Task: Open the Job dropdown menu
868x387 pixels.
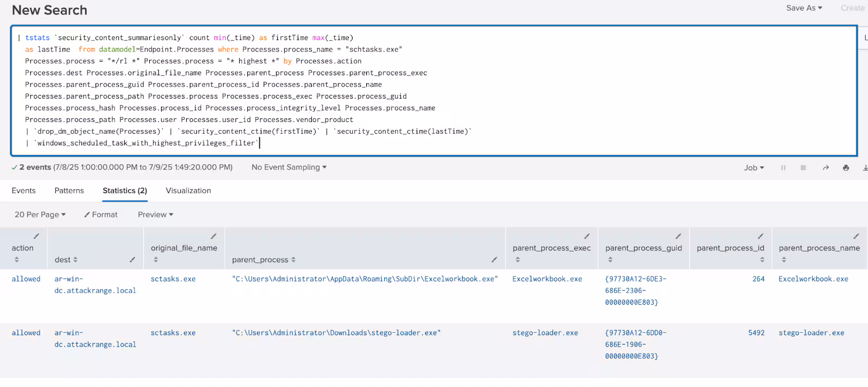Action: 754,168
